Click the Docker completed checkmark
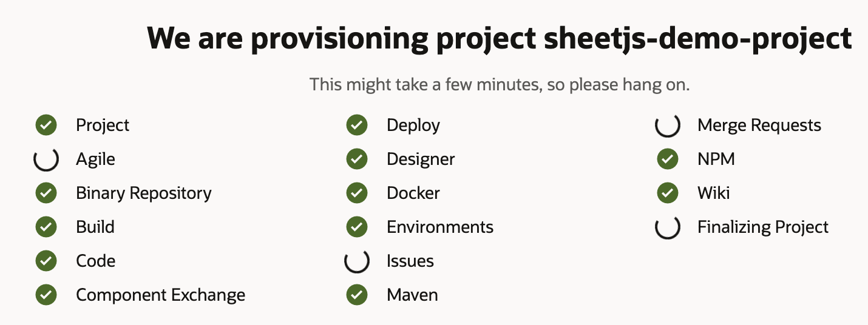868x325 pixels. pyautogui.click(x=357, y=193)
